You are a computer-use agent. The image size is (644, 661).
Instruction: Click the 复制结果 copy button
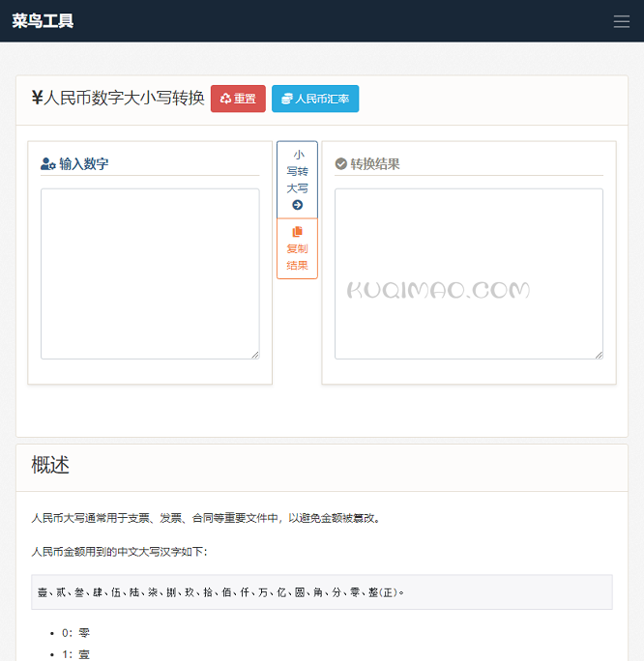pos(297,248)
